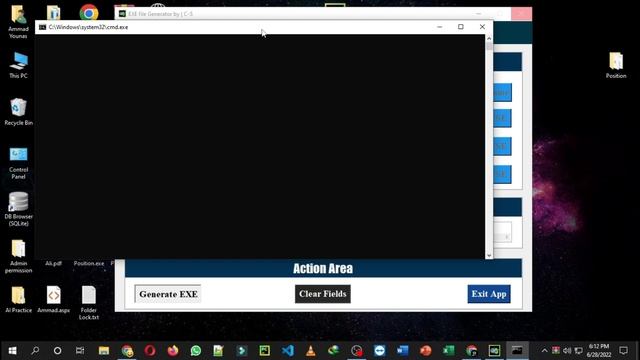Open the taskbar clock showing 6:12 PM

pyautogui.click(x=599, y=351)
